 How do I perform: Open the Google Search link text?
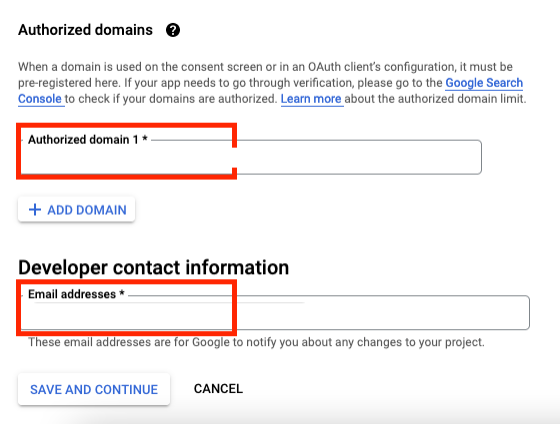(x=484, y=83)
